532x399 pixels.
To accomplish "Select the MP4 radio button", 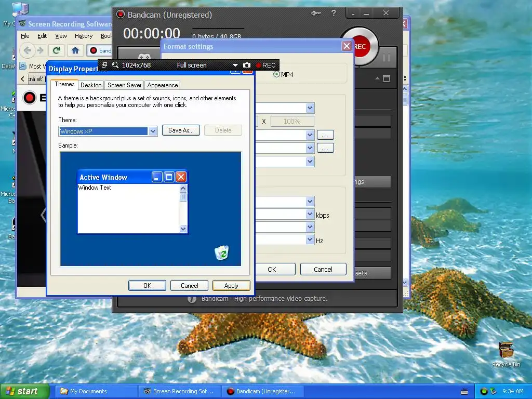I will (276, 74).
